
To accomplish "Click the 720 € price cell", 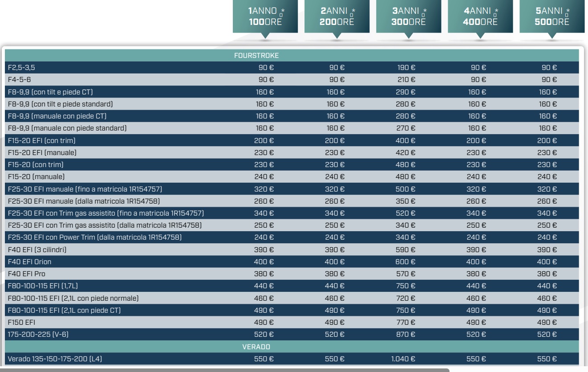I will [406, 298].
